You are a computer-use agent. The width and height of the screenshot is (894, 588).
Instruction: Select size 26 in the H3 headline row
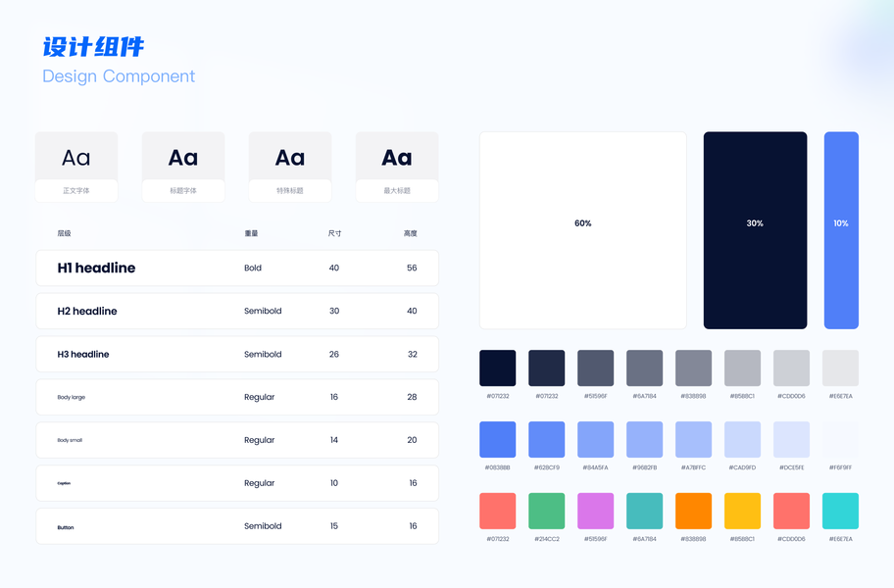click(x=334, y=354)
